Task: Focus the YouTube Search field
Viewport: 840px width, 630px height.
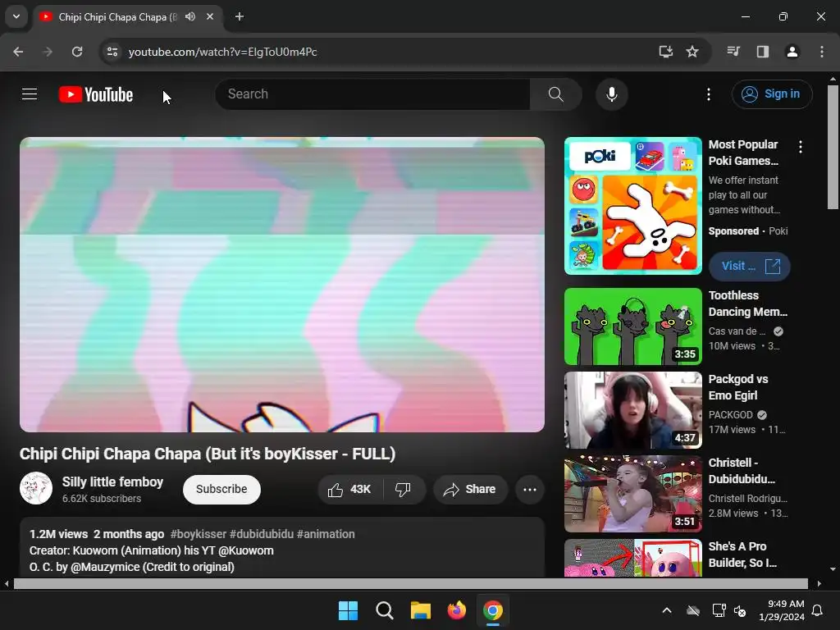Action: coord(372,94)
